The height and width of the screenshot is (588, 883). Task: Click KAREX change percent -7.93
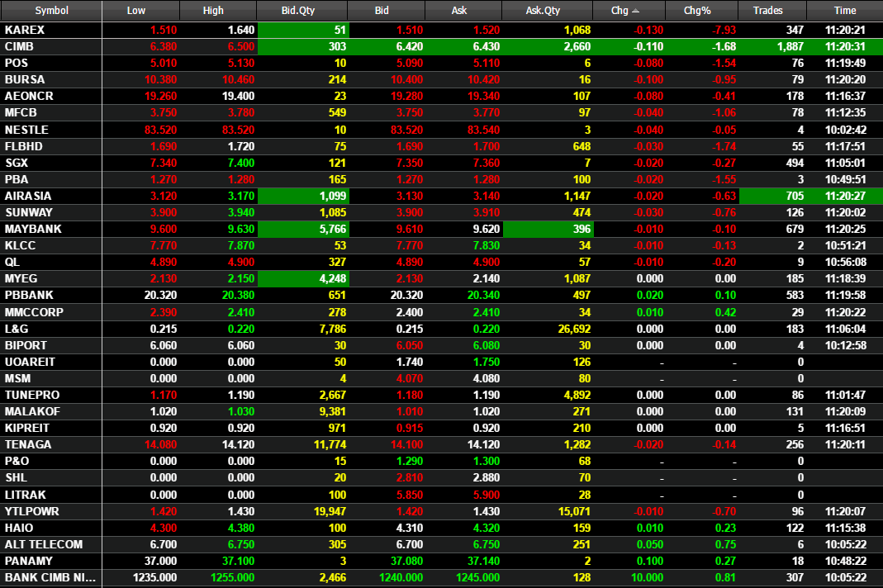click(x=724, y=30)
